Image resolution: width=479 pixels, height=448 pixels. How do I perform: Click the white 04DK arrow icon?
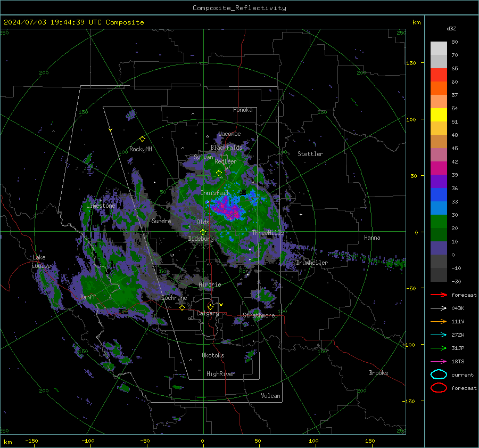point(439,308)
